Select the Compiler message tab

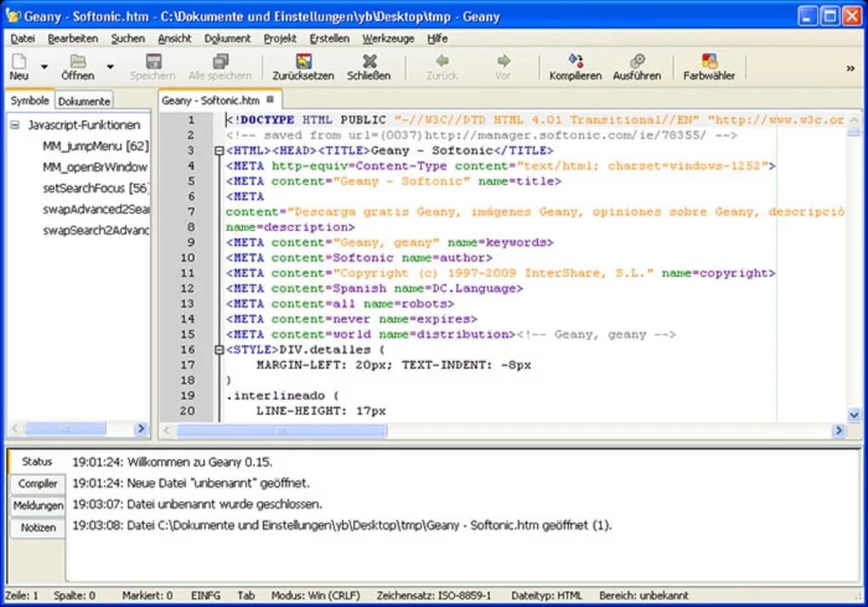(37, 484)
